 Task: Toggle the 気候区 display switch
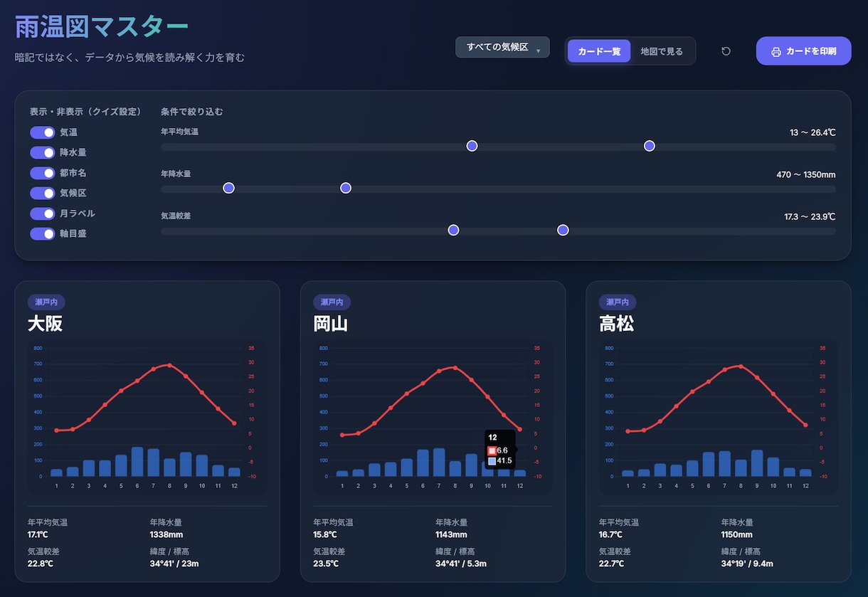click(x=42, y=193)
